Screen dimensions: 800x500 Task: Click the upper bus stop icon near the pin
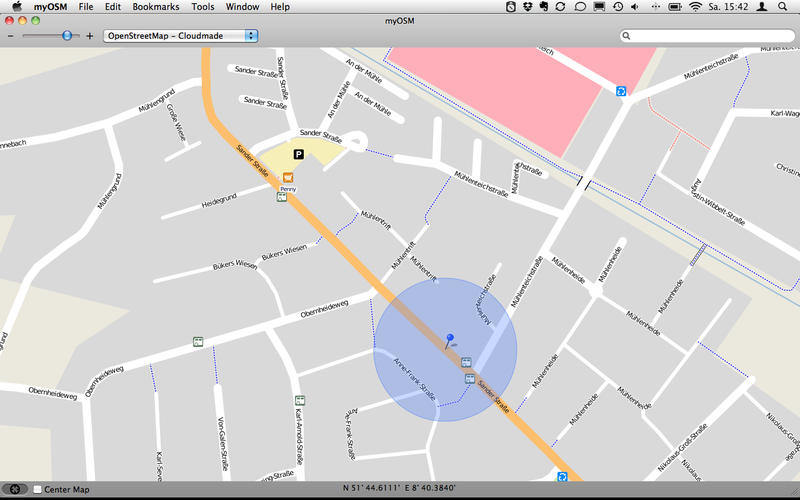coord(466,362)
